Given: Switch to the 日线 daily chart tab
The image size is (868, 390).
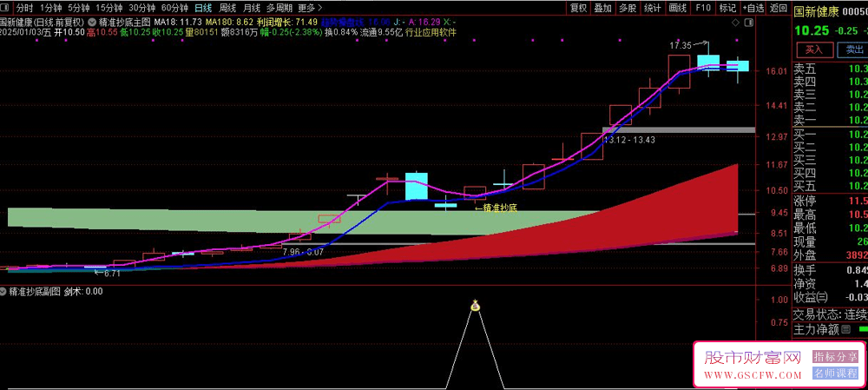Looking at the screenshot, I should [x=203, y=8].
